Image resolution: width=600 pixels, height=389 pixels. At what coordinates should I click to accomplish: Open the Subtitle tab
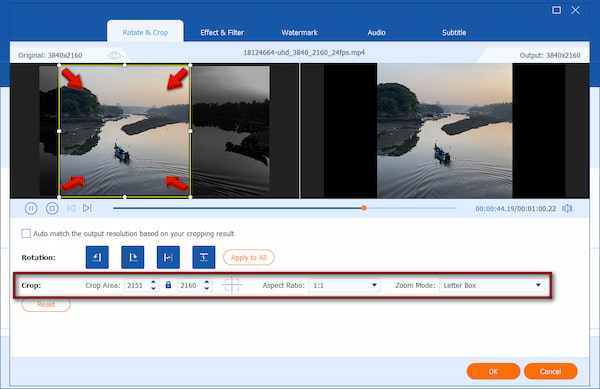[x=454, y=33]
